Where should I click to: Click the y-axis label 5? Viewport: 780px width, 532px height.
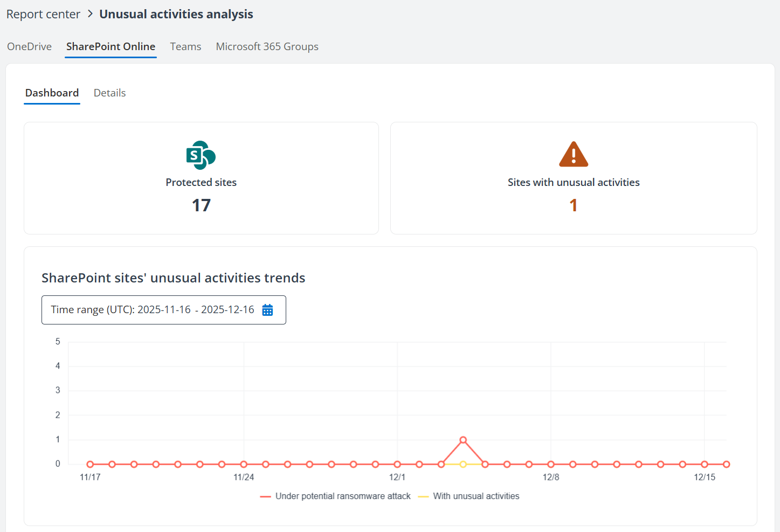58,342
